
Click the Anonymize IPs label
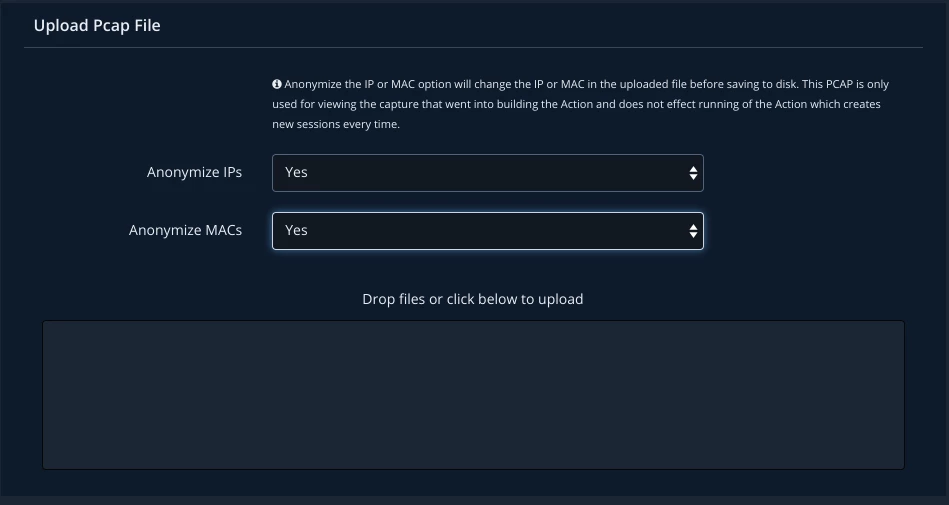point(194,173)
